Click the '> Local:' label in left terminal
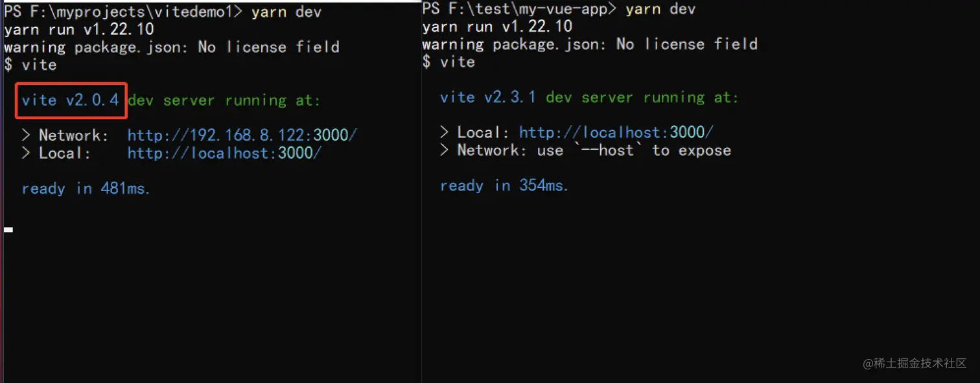 click(56, 153)
